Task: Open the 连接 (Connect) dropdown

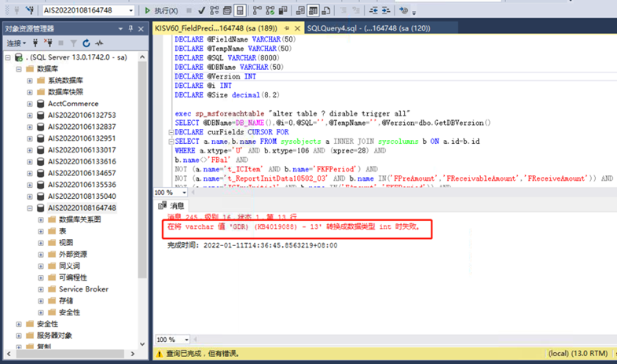Action: click(x=17, y=43)
